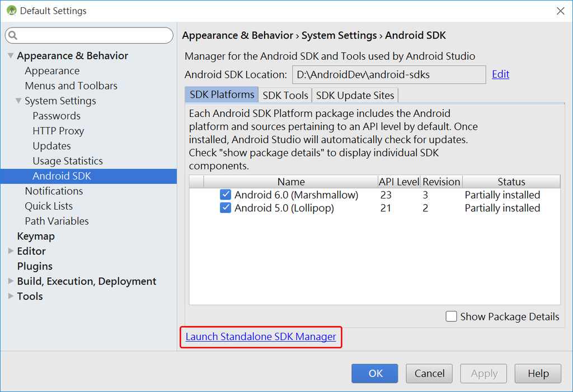
Task: Confirm with the OK button
Action: pyautogui.click(x=374, y=374)
